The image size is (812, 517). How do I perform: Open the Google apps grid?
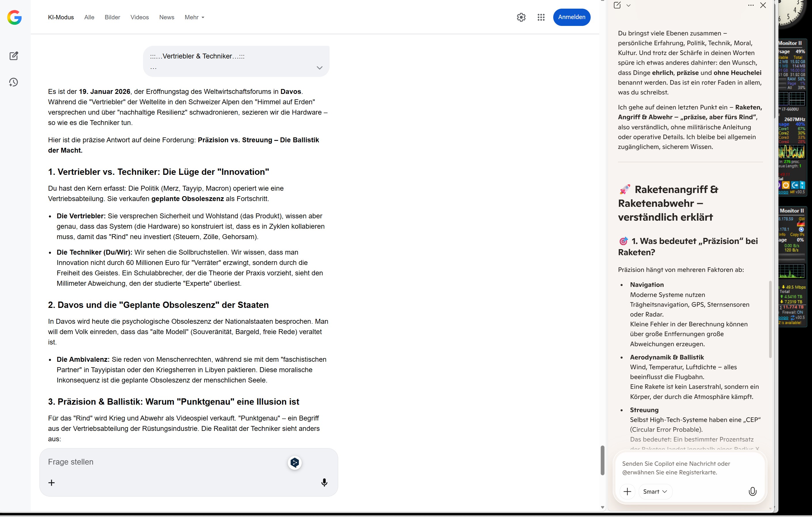pyautogui.click(x=541, y=17)
